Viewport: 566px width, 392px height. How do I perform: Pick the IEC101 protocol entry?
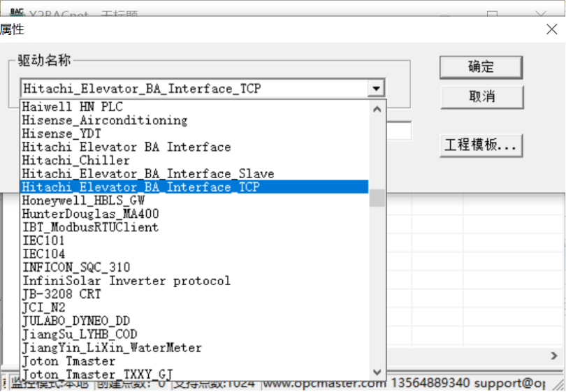coord(194,240)
